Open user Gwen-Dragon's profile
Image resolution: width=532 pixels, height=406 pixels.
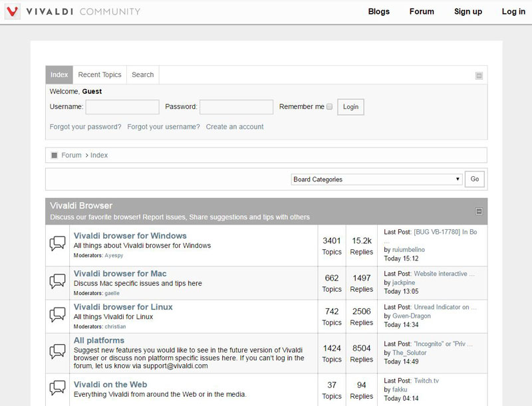pos(412,316)
